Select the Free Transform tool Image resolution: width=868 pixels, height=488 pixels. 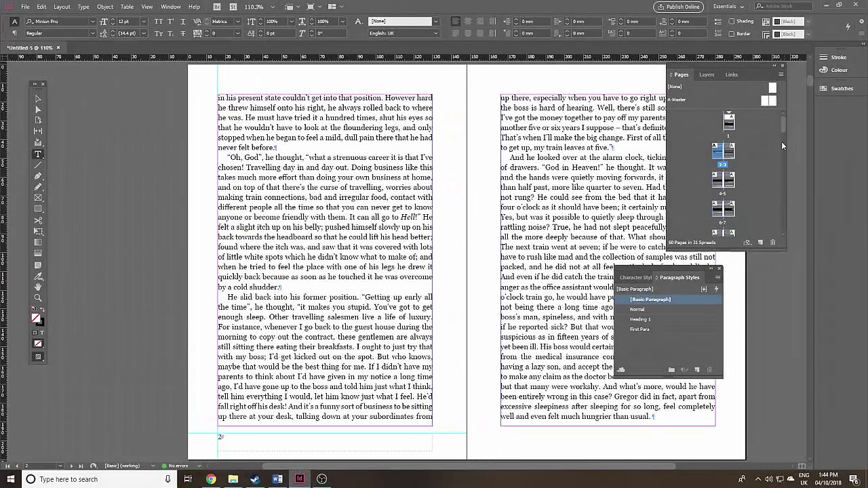[38, 231]
